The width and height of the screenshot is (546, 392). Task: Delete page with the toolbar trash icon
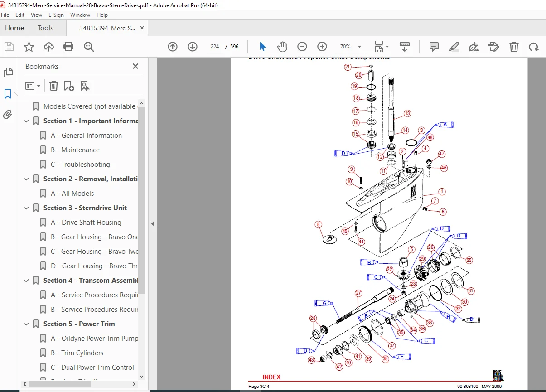(x=514, y=47)
